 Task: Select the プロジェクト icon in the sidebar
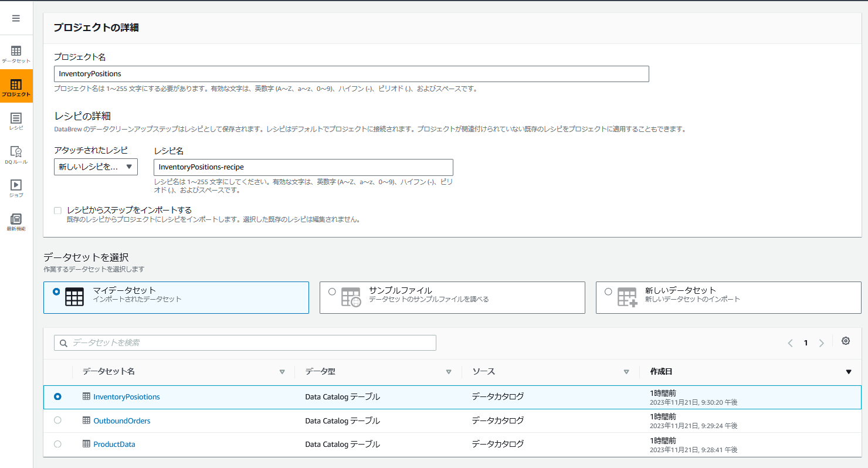click(x=16, y=86)
